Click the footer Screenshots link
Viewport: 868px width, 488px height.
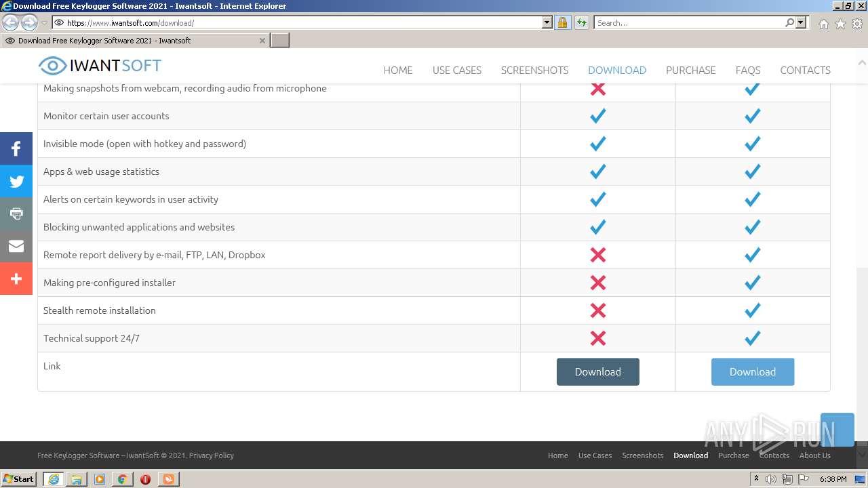coord(643,455)
